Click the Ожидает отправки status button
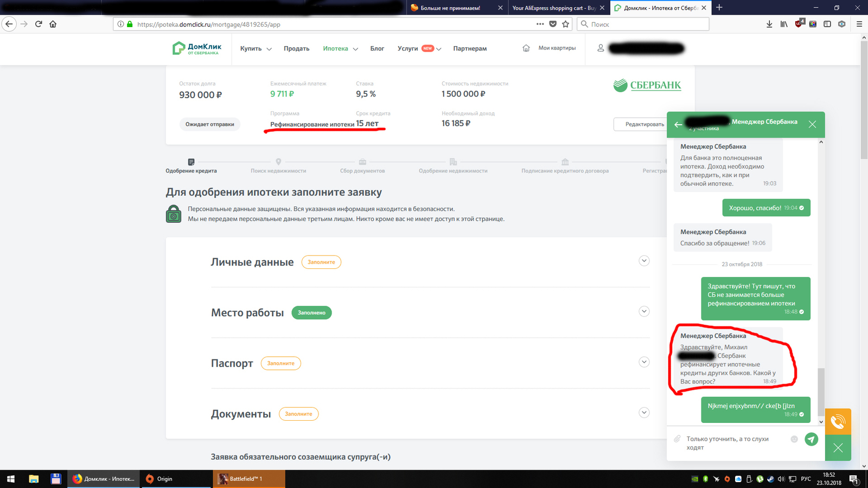868x488 pixels. point(210,124)
